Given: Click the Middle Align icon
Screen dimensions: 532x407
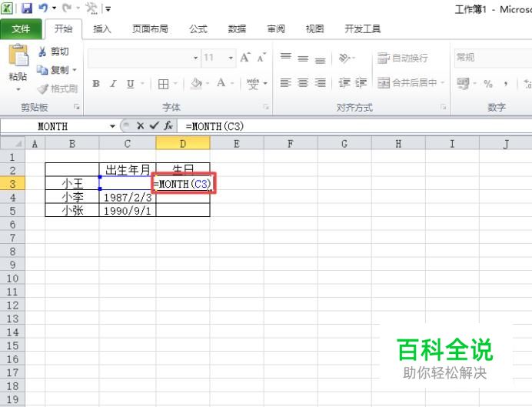Looking at the screenshot, I should 303,58.
